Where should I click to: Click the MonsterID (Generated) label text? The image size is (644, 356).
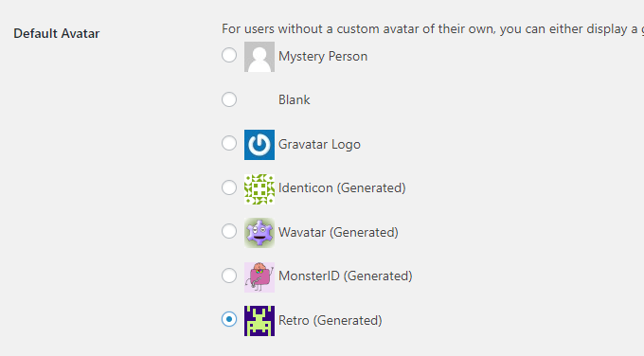pos(346,276)
